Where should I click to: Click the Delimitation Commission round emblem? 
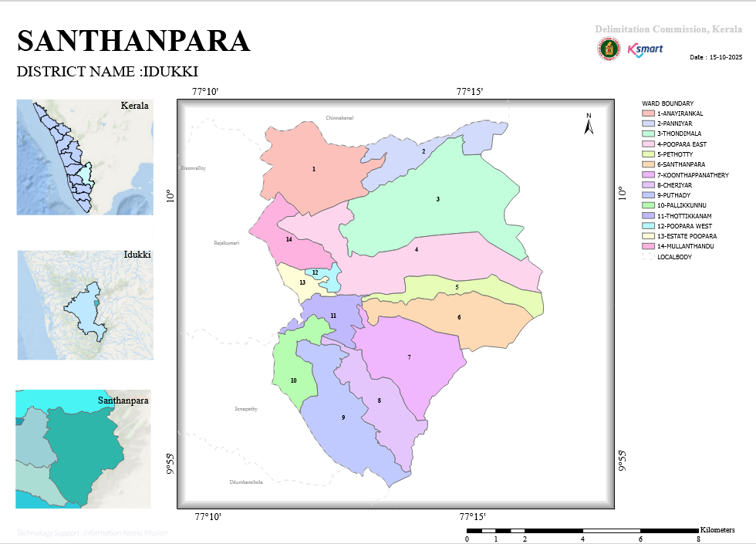609,49
